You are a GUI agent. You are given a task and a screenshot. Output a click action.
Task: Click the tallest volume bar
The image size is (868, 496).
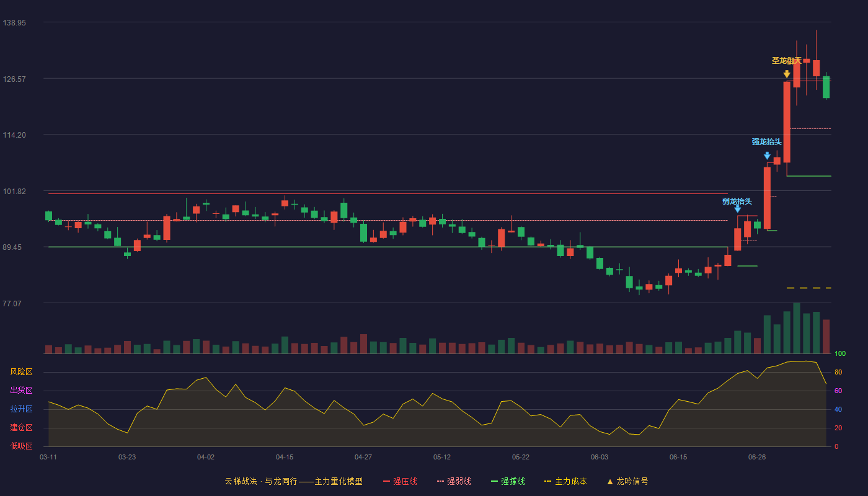[x=797, y=328]
